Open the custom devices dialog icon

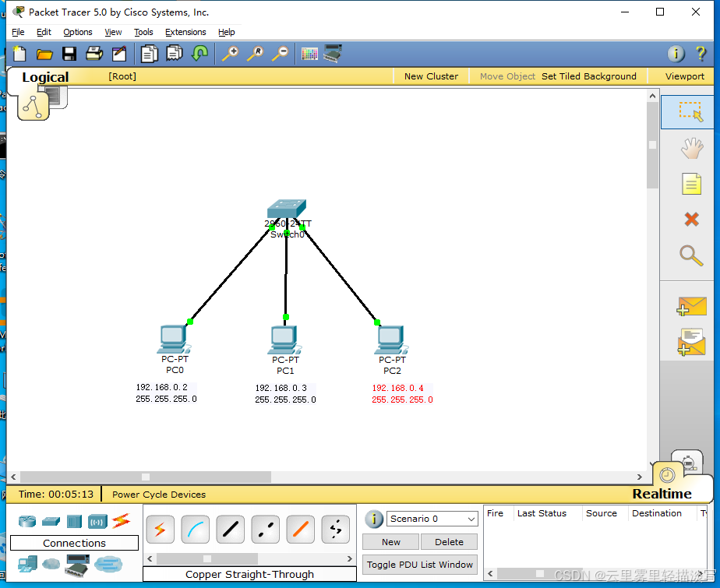333,53
